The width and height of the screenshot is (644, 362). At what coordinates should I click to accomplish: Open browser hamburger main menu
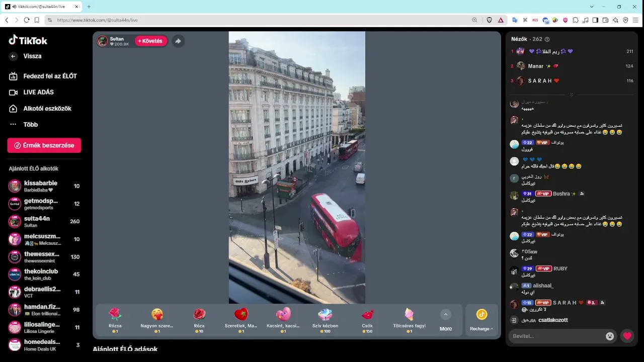tap(636, 20)
